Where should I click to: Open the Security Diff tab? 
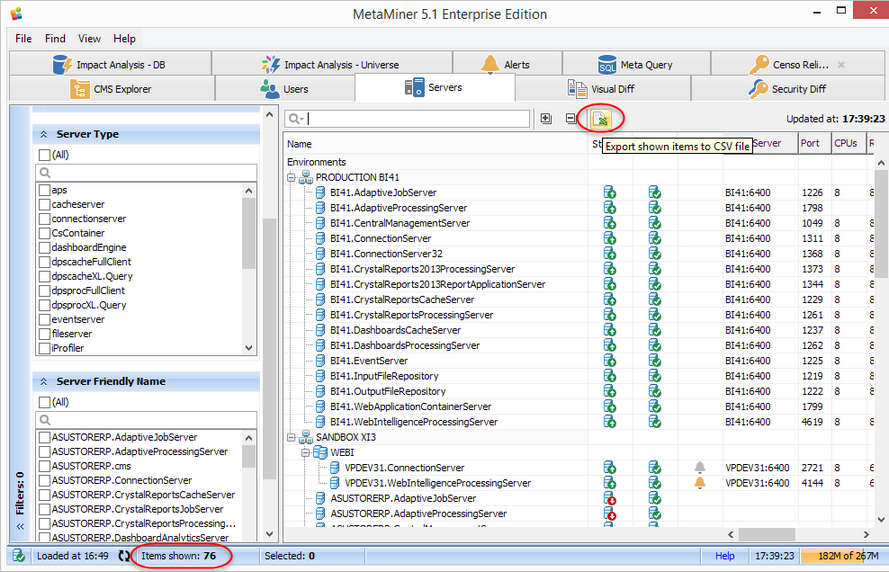coord(788,89)
